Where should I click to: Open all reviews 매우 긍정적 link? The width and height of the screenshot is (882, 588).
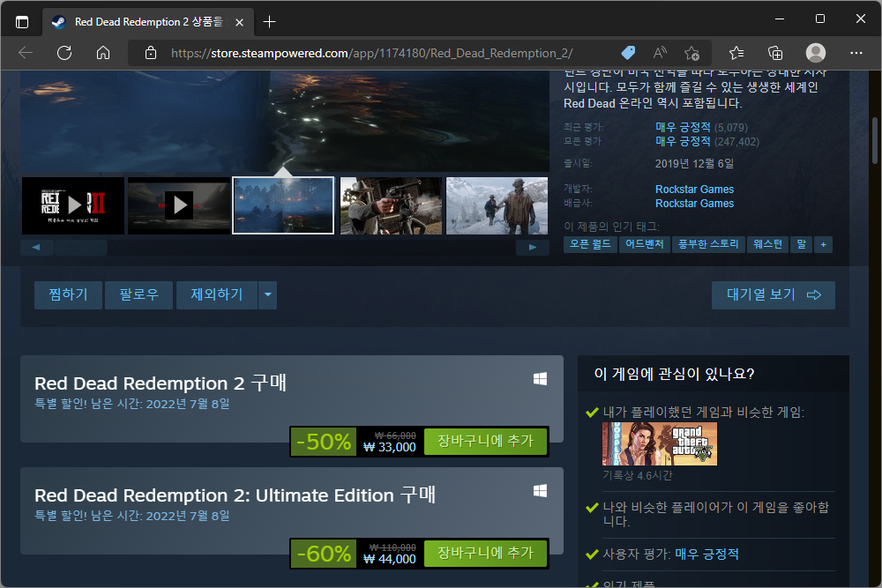(683, 141)
